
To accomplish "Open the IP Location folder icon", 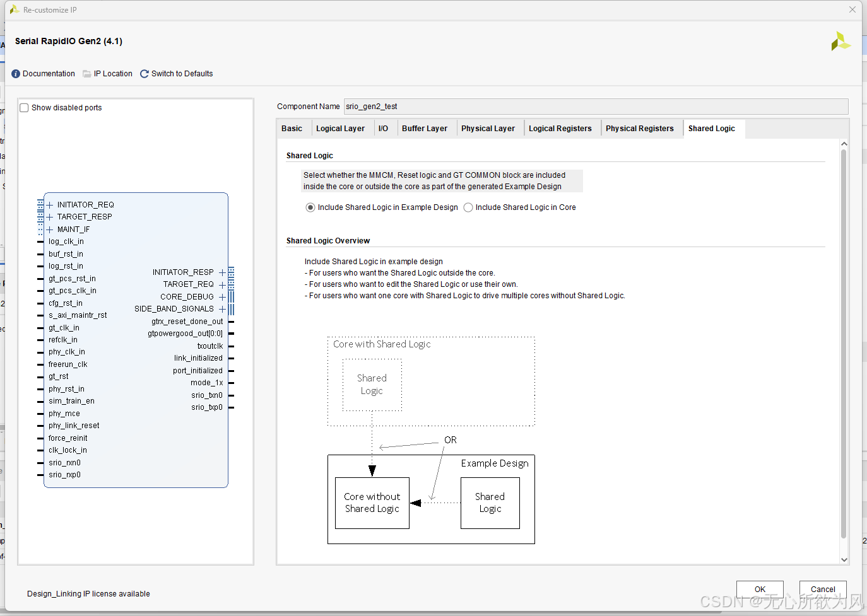I will (86, 73).
